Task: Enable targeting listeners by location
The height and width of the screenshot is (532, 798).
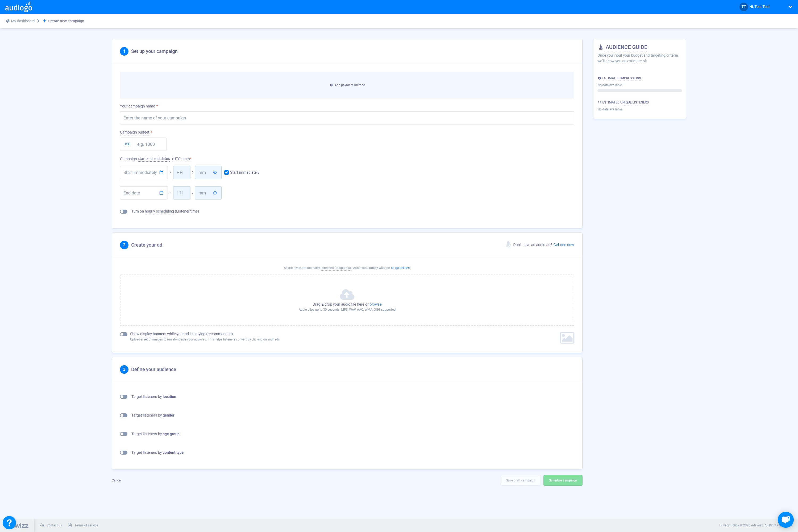Action: (x=124, y=397)
